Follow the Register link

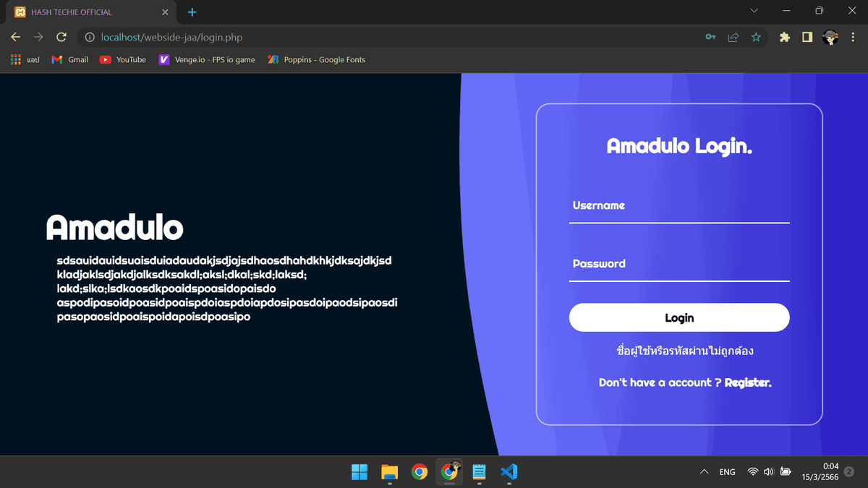(x=748, y=382)
